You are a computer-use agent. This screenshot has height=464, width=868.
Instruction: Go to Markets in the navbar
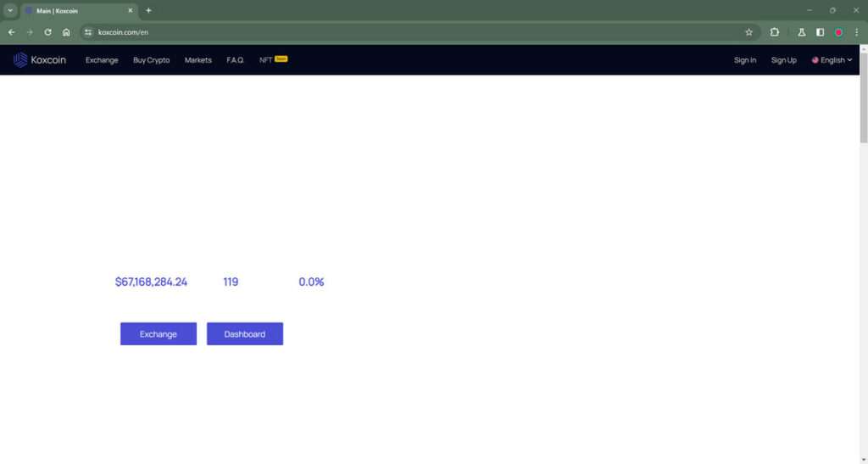pyautogui.click(x=198, y=59)
